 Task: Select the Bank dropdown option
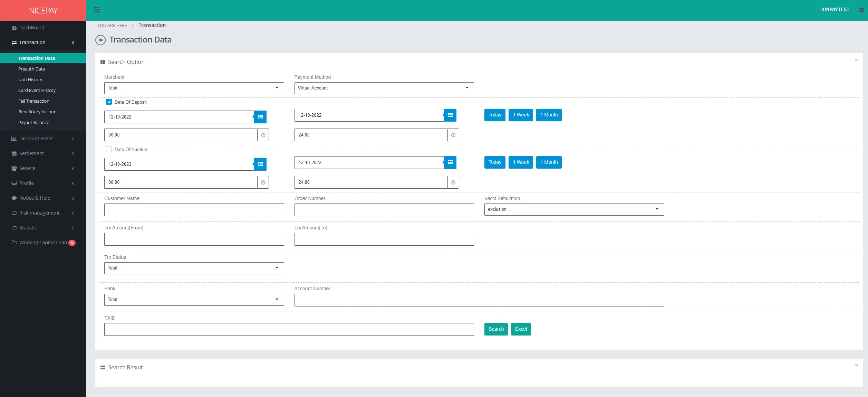click(x=194, y=299)
